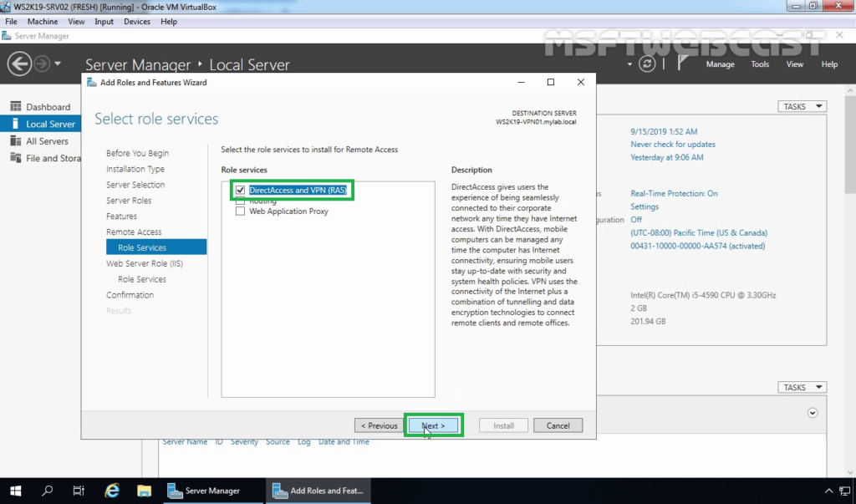Open the navigation history dropdown arrow
Image resolution: width=856 pixels, height=504 pixels.
coord(58,64)
